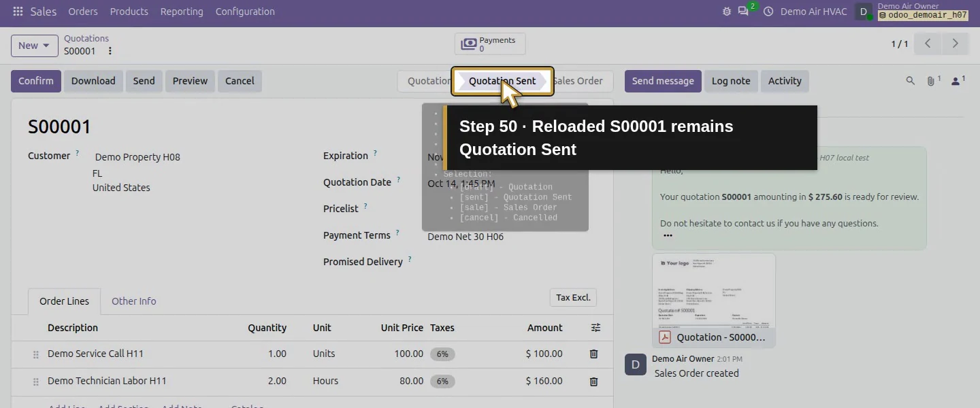Image resolution: width=980 pixels, height=408 pixels.
Task: Delete the Demo Technician Labor H11 line
Action: pos(593,381)
